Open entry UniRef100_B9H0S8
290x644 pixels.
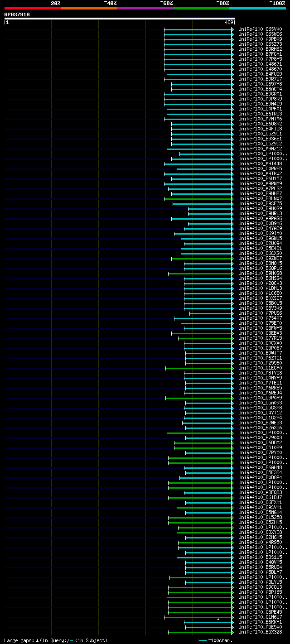(x=260, y=273)
